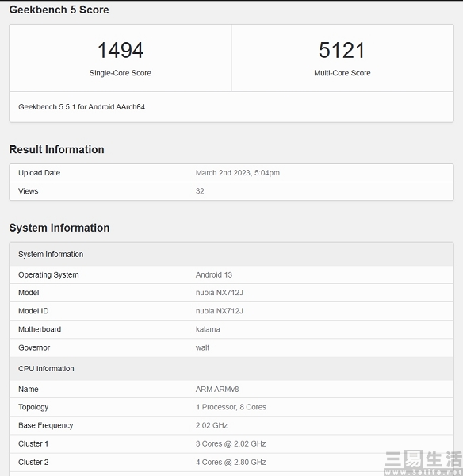Select 'nubia NX712J' in the Model ID row
463x476 pixels.
click(220, 311)
